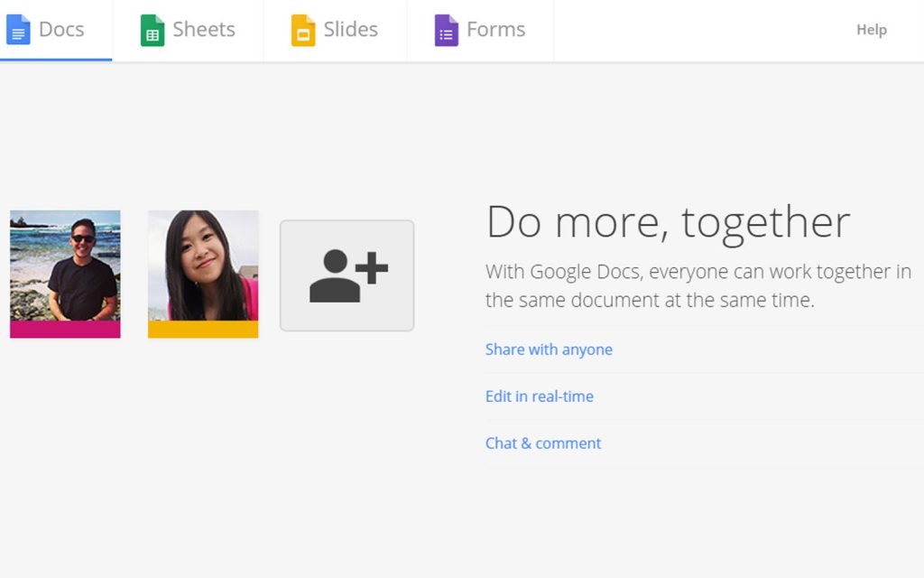The height and width of the screenshot is (578, 924).
Task: Open the Chat & comment link
Action: [542, 443]
